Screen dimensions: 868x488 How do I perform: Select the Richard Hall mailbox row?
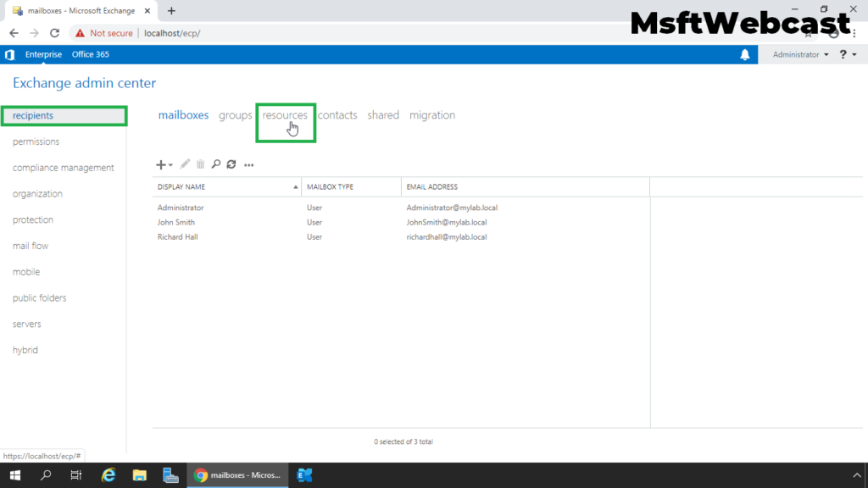[x=401, y=237]
